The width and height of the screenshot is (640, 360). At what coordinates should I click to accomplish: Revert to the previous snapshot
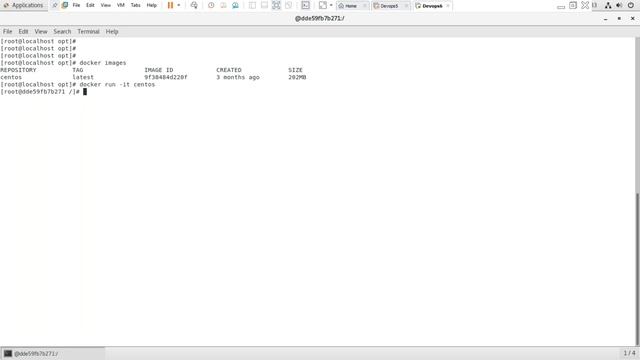[x=223, y=5]
